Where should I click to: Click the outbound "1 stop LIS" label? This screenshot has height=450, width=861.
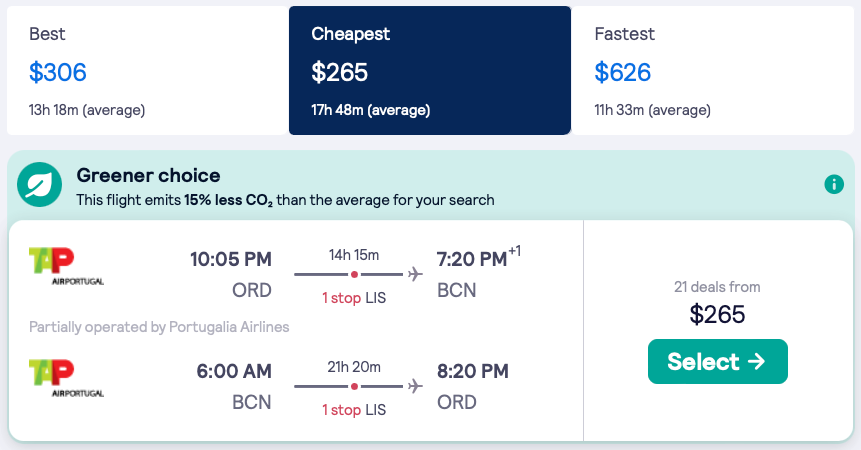(x=354, y=298)
